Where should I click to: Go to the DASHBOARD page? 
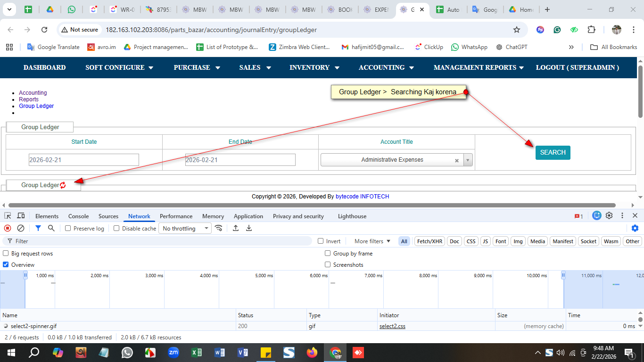tap(45, 68)
